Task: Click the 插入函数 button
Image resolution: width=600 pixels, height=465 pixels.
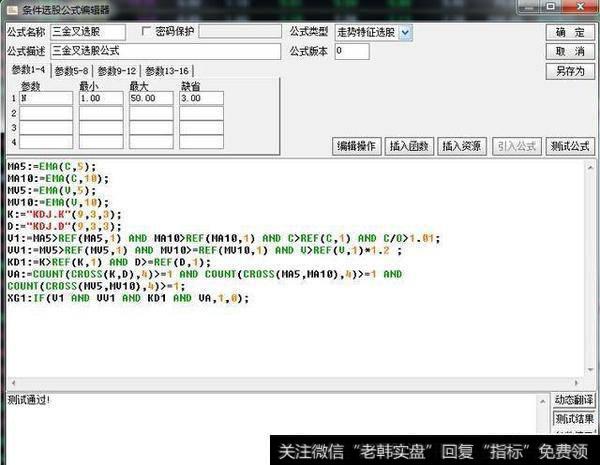Action: point(409,146)
